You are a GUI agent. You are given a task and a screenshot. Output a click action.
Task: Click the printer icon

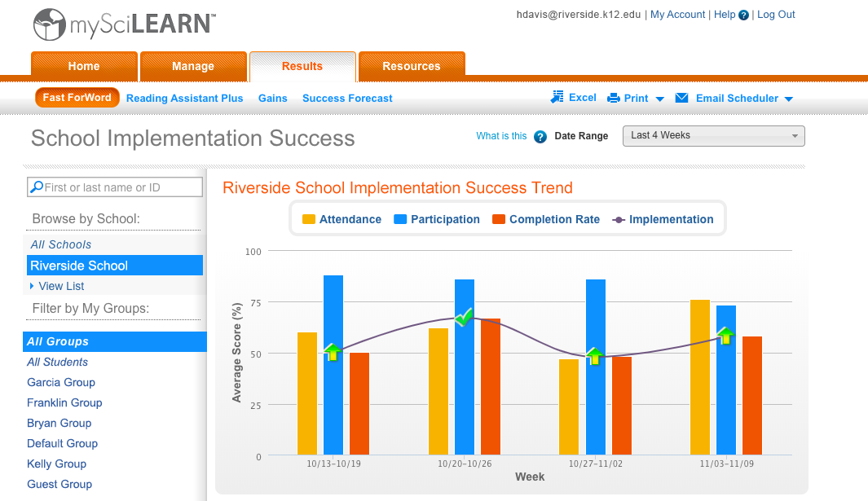(614, 99)
